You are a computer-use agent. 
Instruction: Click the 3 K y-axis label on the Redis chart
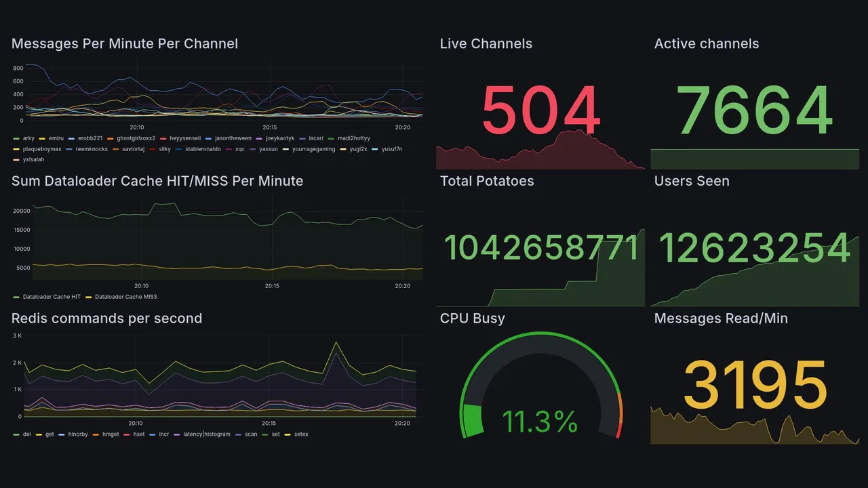[x=18, y=335]
